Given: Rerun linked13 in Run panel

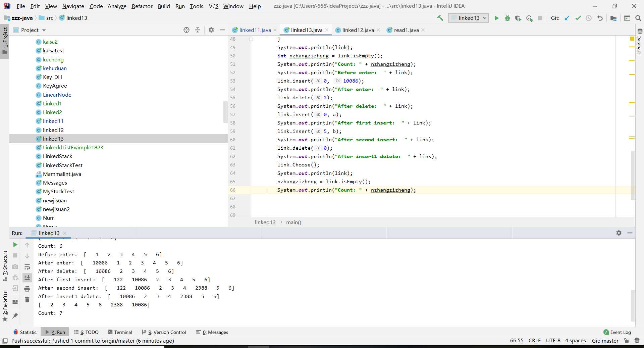Looking at the screenshot, I should pyautogui.click(x=15, y=245).
